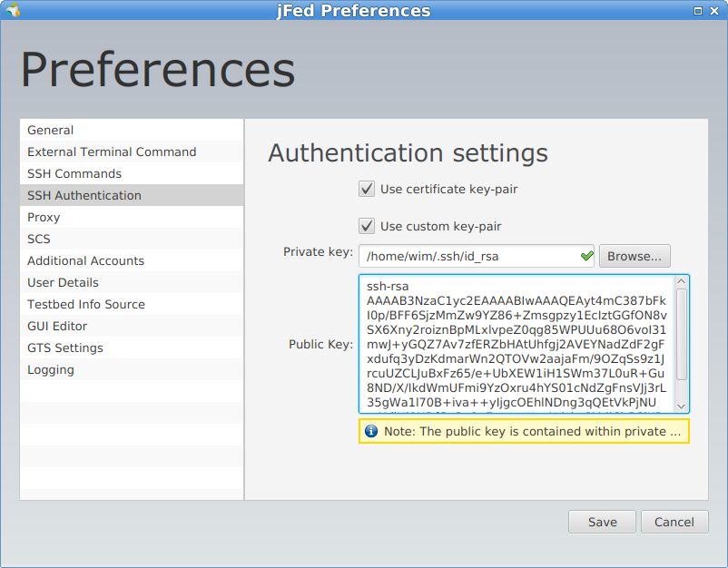The width and height of the screenshot is (728, 568).
Task: Click the Browse... button for private key
Action: coord(635,256)
